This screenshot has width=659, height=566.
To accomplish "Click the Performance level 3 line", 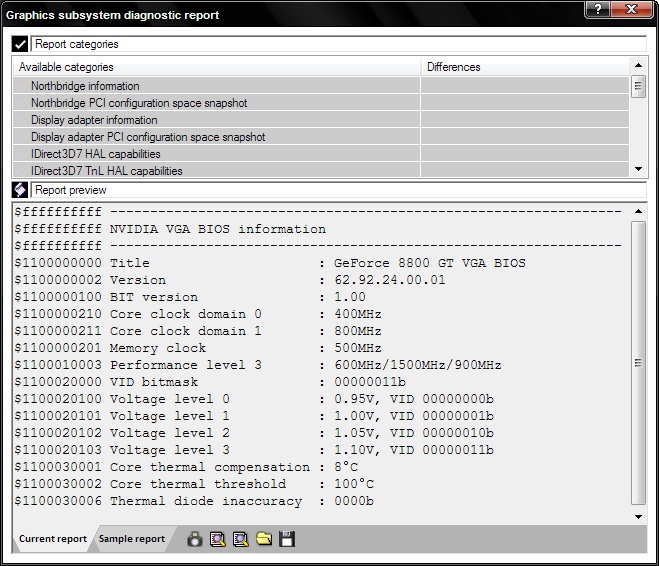I will (258, 365).
